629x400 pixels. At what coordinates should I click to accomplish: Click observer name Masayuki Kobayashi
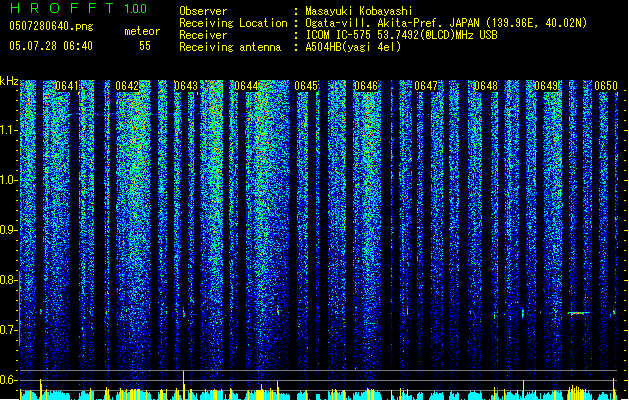click(359, 11)
